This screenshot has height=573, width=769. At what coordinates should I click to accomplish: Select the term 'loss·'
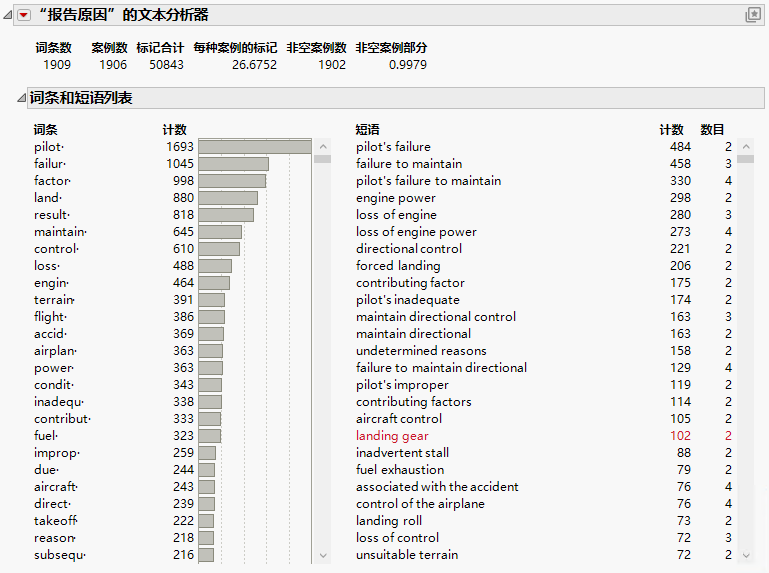click(x=47, y=266)
